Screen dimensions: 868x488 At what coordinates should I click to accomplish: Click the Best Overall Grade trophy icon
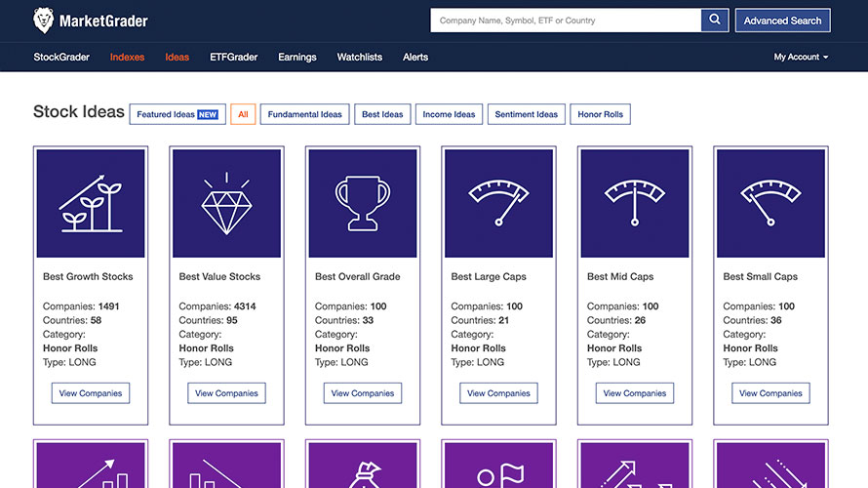coord(363,203)
